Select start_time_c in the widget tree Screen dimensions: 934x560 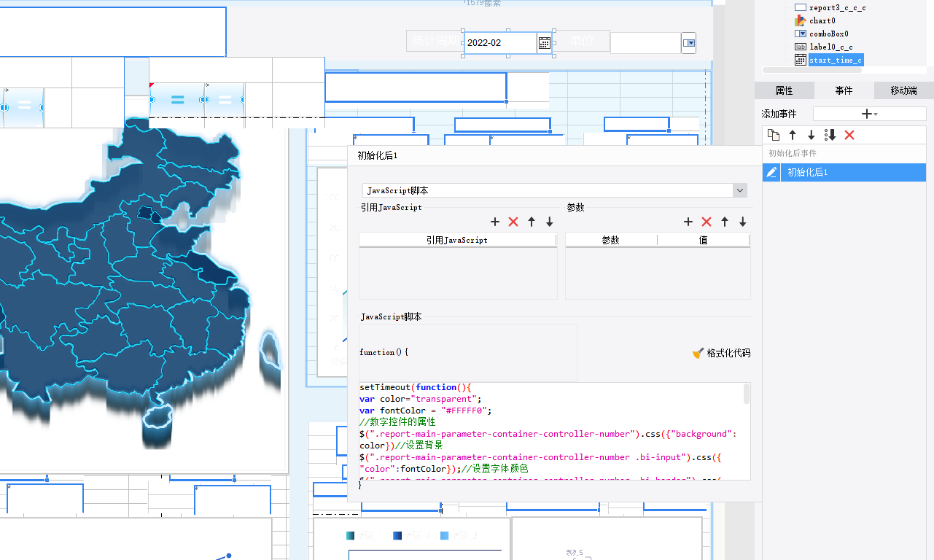pyautogui.click(x=836, y=60)
